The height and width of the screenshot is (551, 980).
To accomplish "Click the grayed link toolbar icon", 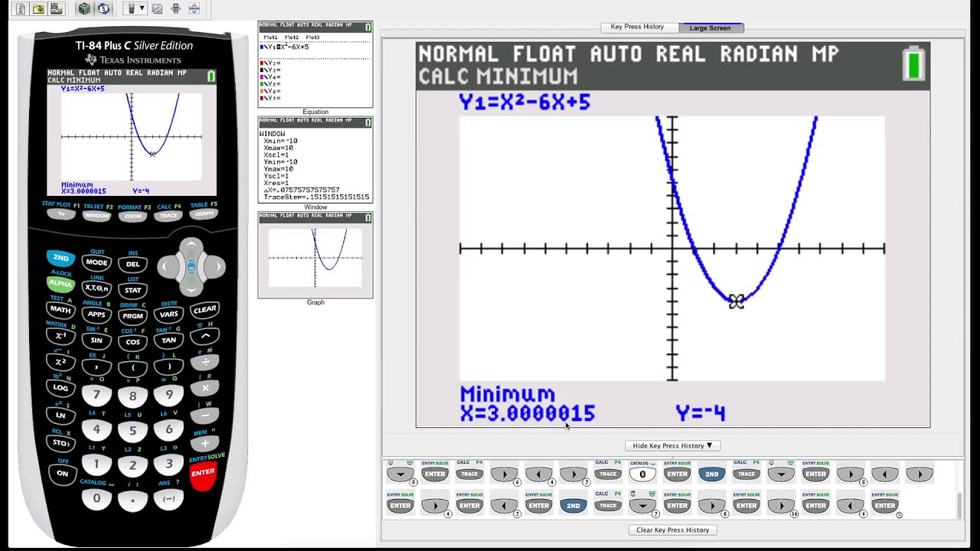I will 157,9.
